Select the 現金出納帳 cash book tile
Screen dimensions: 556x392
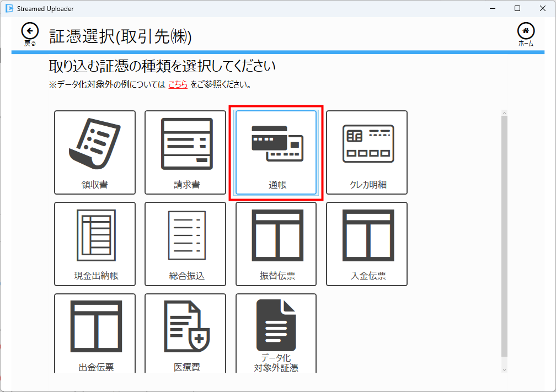(x=94, y=244)
